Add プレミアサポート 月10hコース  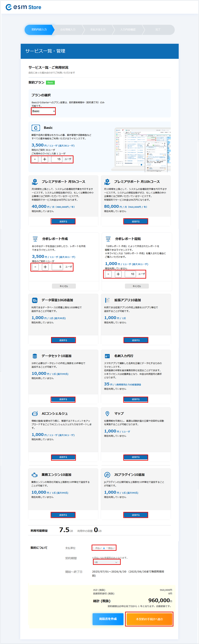click(135, 222)
